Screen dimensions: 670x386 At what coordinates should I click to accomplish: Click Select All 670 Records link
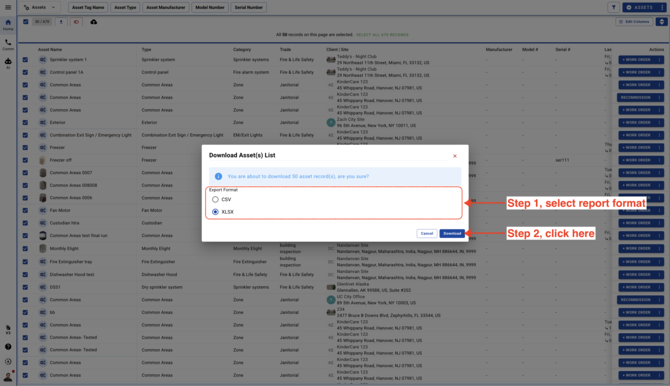[382, 35]
